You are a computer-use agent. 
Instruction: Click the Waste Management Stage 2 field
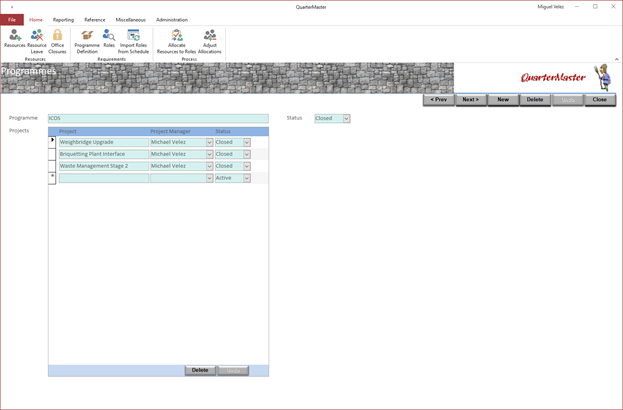click(104, 166)
